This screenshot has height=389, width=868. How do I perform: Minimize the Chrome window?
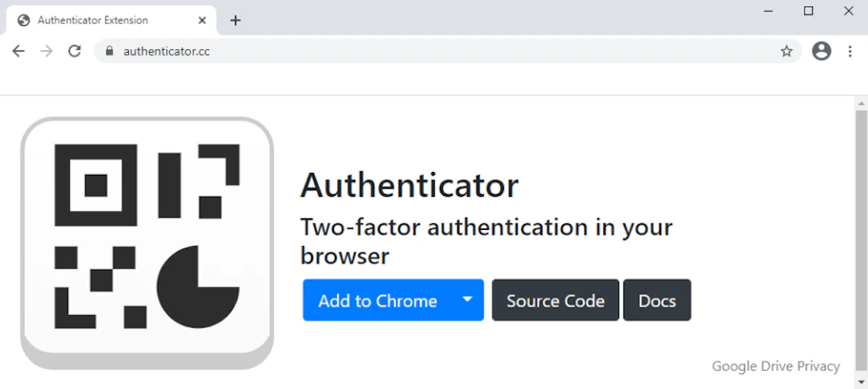(x=768, y=11)
